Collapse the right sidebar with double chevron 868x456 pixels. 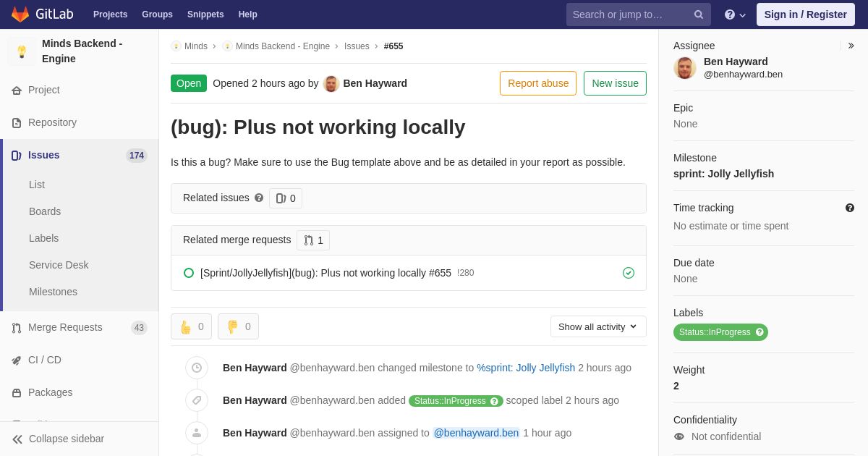tap(851, 46)
